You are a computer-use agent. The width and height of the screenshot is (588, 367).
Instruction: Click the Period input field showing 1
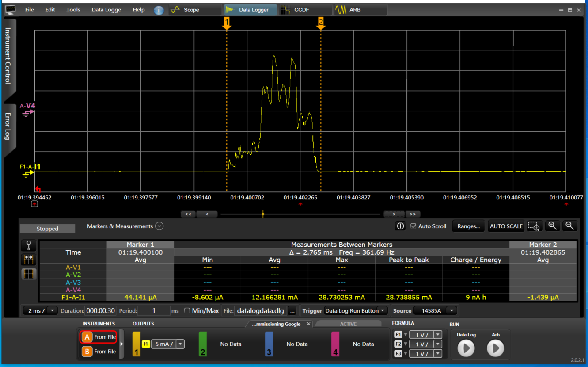(154, 310)
